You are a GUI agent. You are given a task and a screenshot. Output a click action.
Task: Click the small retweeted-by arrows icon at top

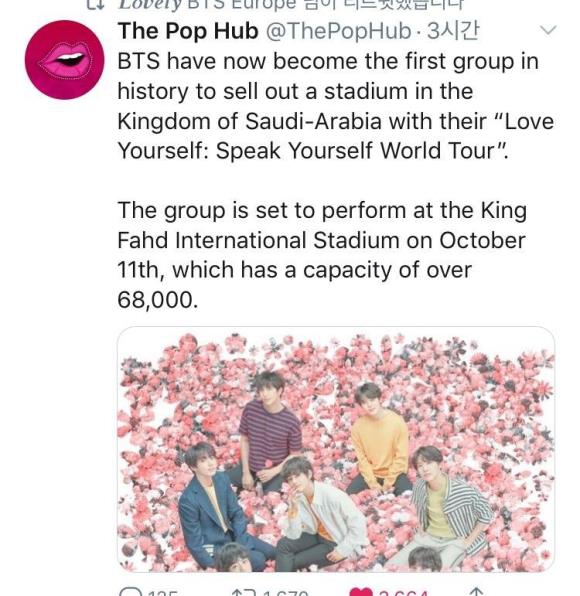[x=95, y=4]
